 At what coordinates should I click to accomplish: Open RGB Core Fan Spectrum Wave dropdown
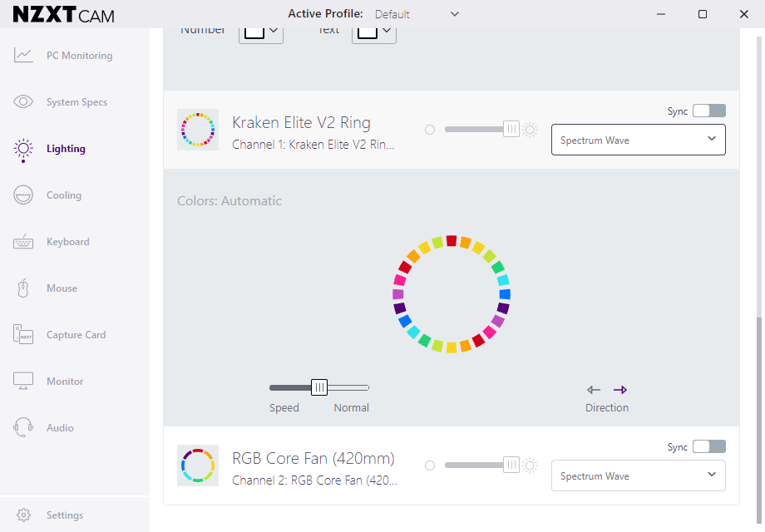click(638, 475)
